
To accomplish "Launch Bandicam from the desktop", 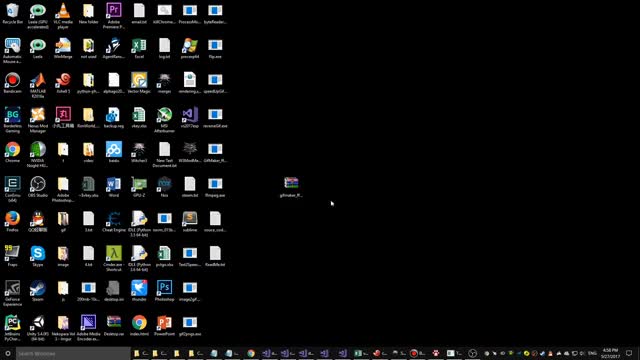I will 12,83.
